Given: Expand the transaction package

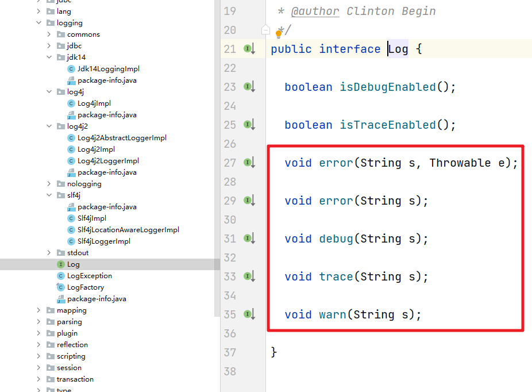Looking at the screenshot, I should tap(38, 379).
